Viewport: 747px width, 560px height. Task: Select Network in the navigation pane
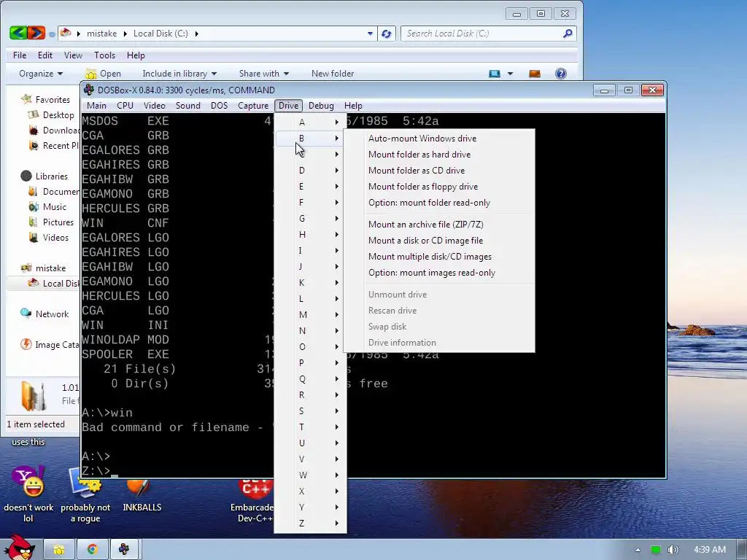52,314
